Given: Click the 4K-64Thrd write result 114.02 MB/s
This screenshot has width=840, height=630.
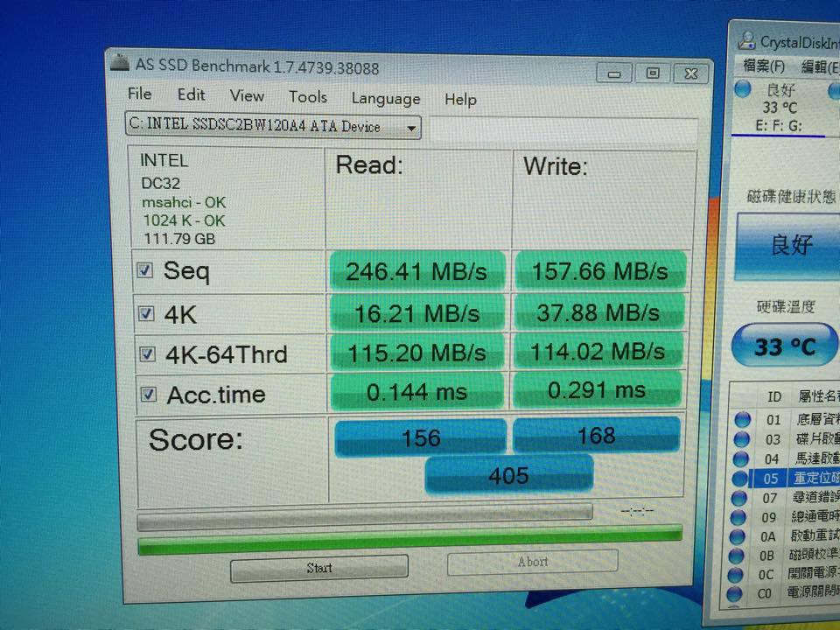Looking at the screenshot, I should click(x=598, y=352).
